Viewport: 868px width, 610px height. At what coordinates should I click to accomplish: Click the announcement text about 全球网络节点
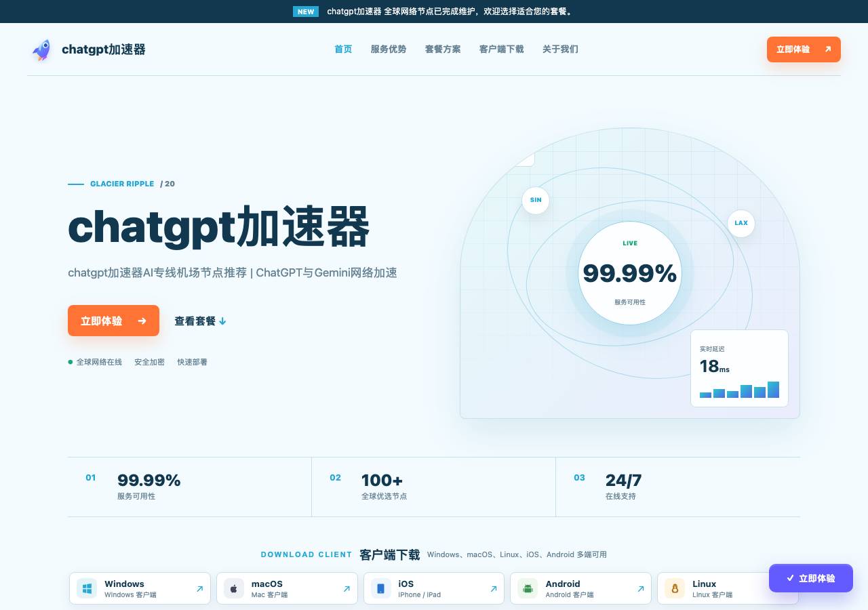[x=451, y=12]
